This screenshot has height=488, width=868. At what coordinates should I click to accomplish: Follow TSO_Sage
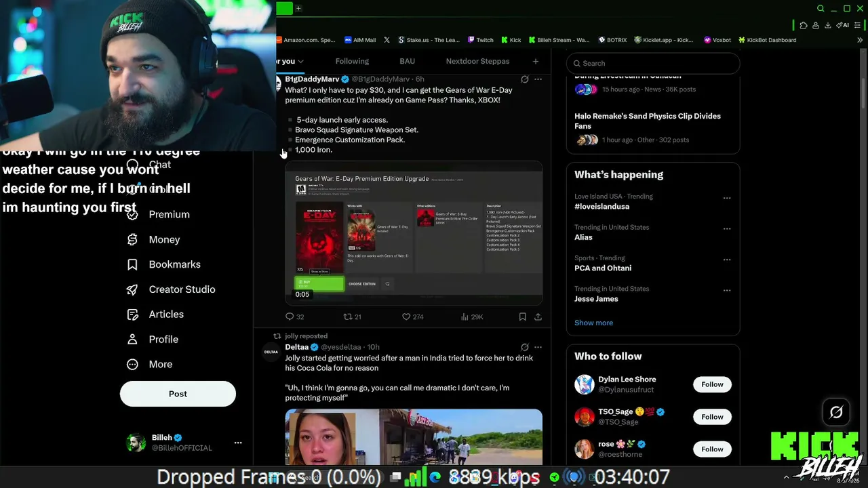pos(712,417)
